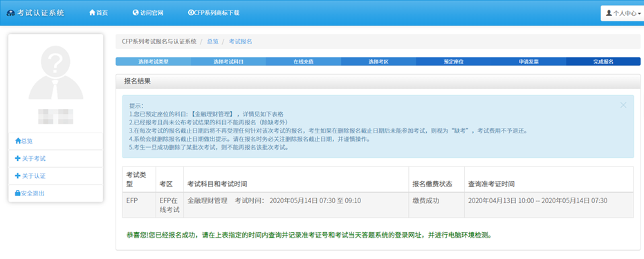The width and height of the screenshot is (644, 259).
Task: Open 总览 in the sidebar
Action: pyautogui.click(x=56, y=141)
